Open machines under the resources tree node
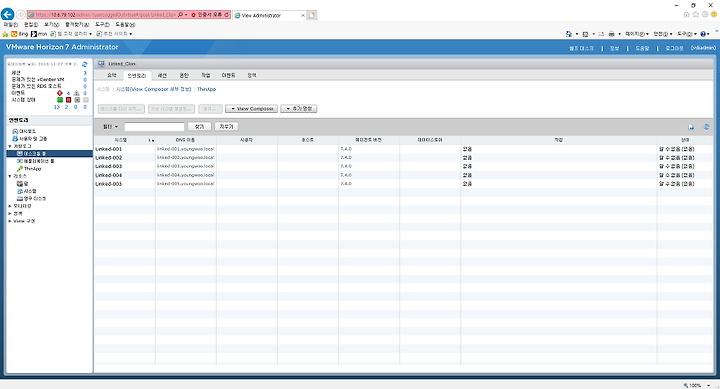This screenshot has height=389, width=720. tap(27, 191)
